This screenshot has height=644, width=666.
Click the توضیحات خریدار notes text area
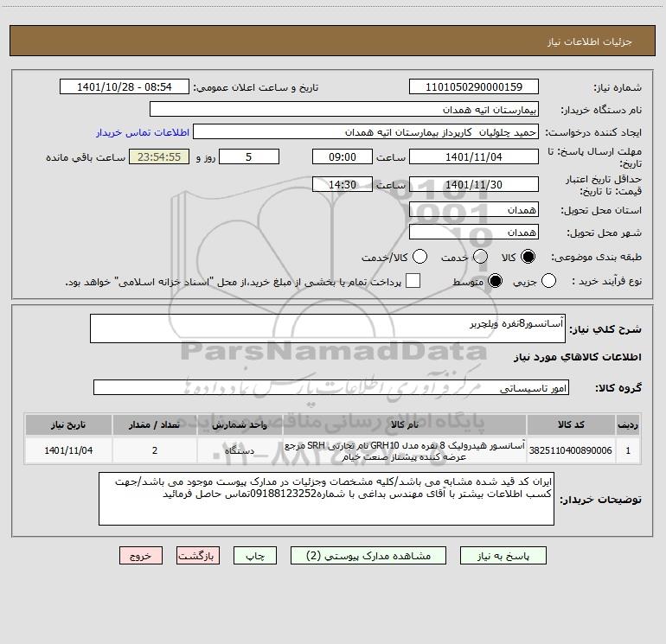pos(326,499)
